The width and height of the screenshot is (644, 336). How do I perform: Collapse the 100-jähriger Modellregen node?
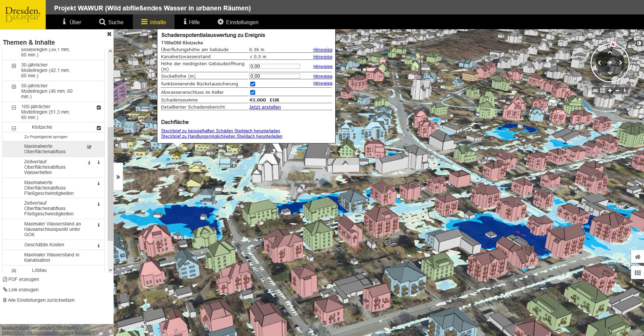coord(14,108)
